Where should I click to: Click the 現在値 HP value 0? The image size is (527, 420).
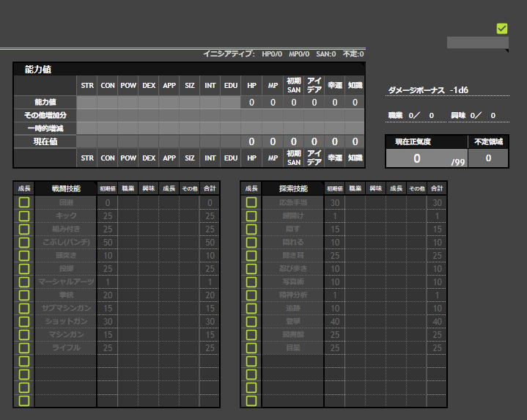click(251, 141)
